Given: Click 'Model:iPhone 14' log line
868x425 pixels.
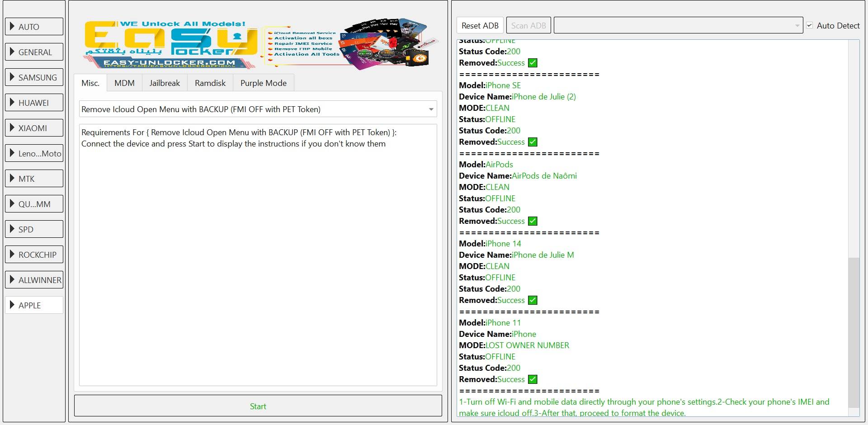Looking at the screenshot, I should tap(490, 244).
